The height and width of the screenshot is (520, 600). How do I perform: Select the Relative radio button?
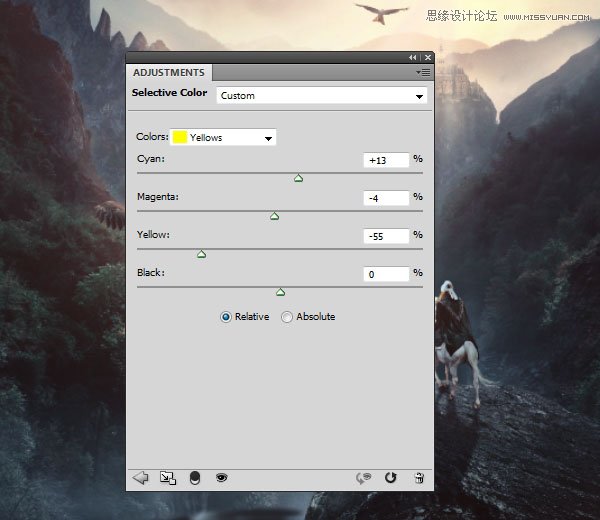(226, 317)
